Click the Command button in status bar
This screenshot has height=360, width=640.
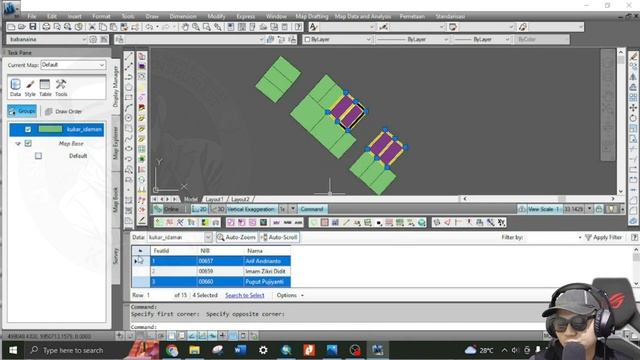pyautogui.click(x=312, y=209)
